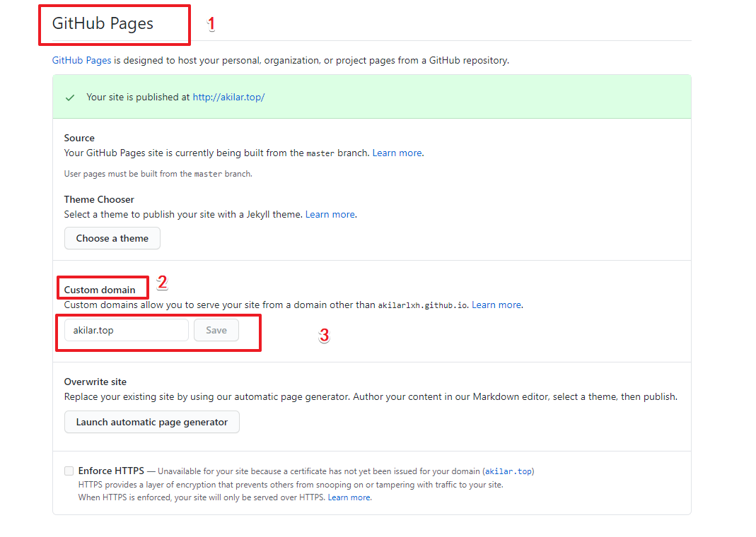Image resolution: width=756 pixels, height=537 pixels.
Task: Click the akilarlxh.github.io domain text
Action: pyautogui.click(x=422, y=305)
